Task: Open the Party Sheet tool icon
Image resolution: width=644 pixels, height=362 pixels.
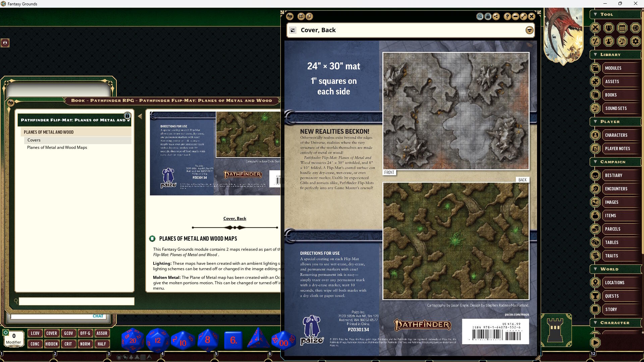Action: (x=609, y=28)
